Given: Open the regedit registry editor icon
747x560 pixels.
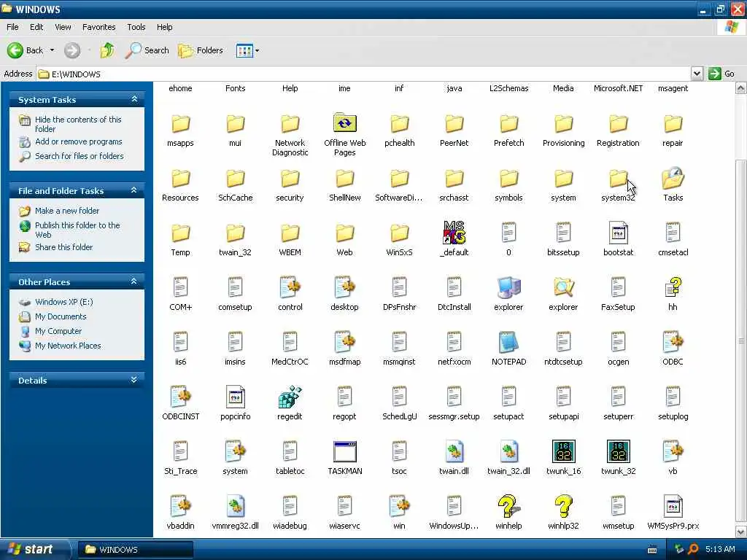Looking at the screenshot, I should coord(290,397).
